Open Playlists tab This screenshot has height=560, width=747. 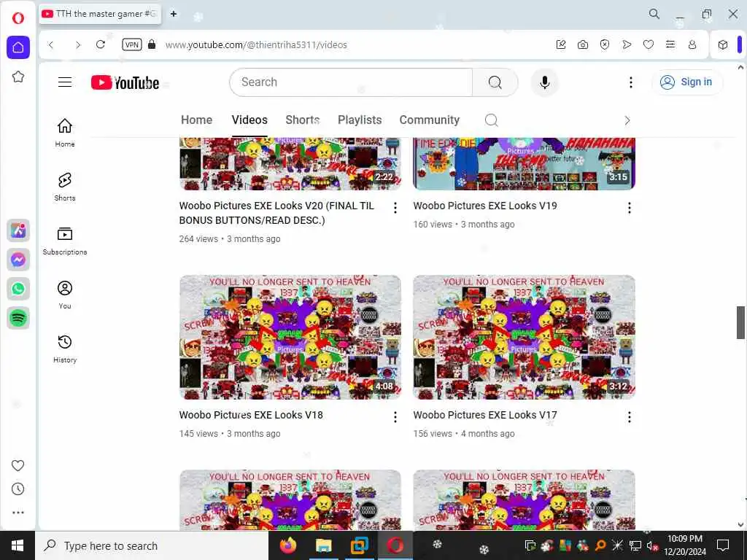[x=360, y=120]
